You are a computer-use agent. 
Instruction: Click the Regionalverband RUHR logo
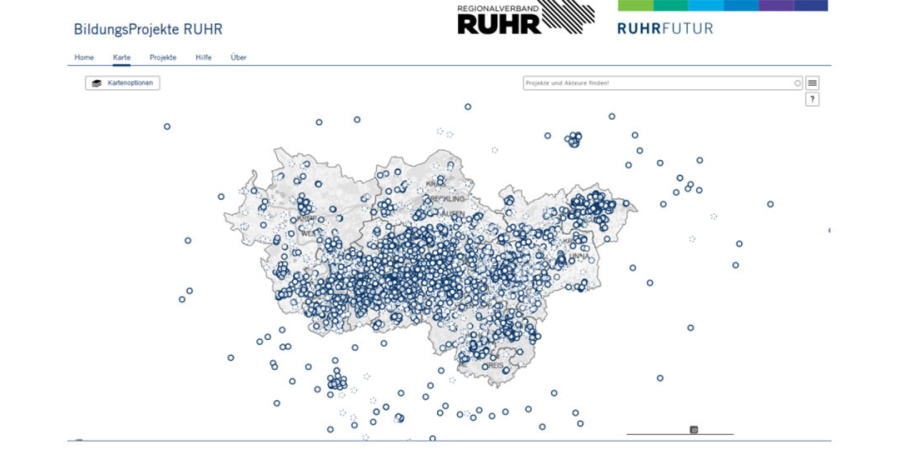(525, 18)
